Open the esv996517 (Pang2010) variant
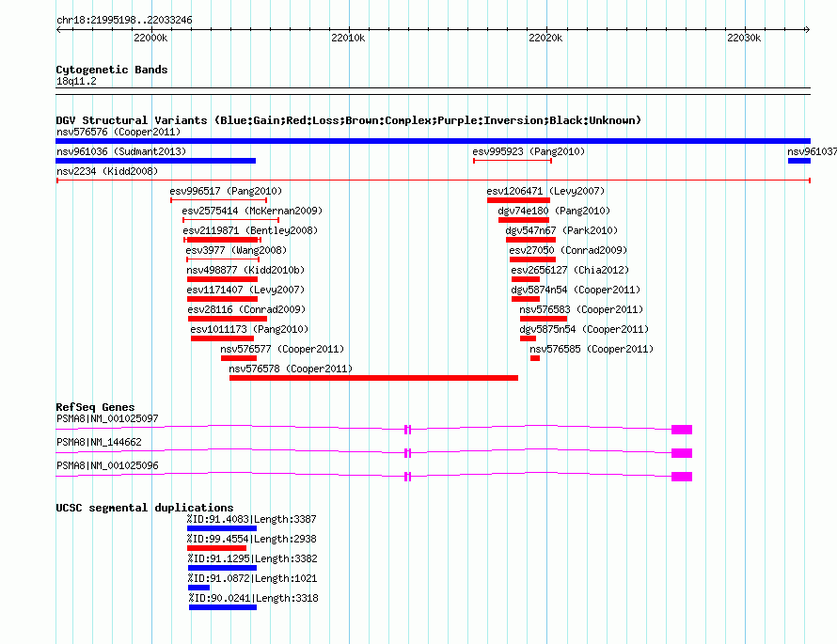The width and height of the screenshot is (837, 644). [226, 191]
